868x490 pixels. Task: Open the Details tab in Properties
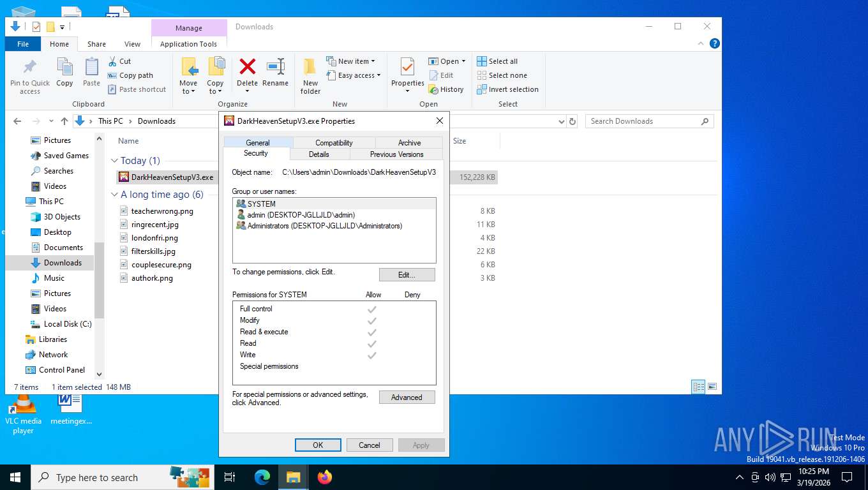pos(319,154)
